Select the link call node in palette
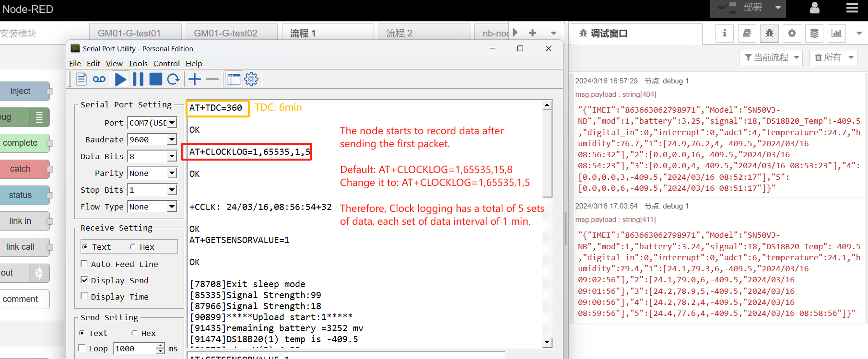 (24, 247)
